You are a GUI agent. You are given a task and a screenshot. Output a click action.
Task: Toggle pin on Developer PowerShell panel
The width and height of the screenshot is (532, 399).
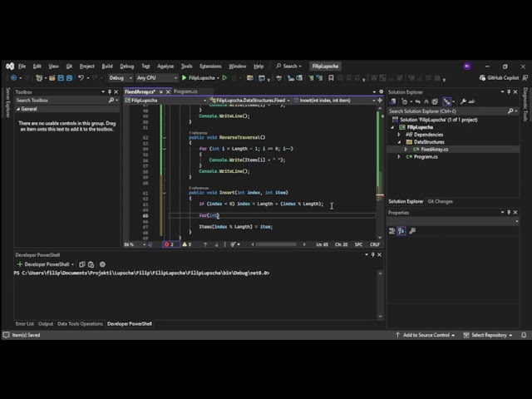[373, 255]
